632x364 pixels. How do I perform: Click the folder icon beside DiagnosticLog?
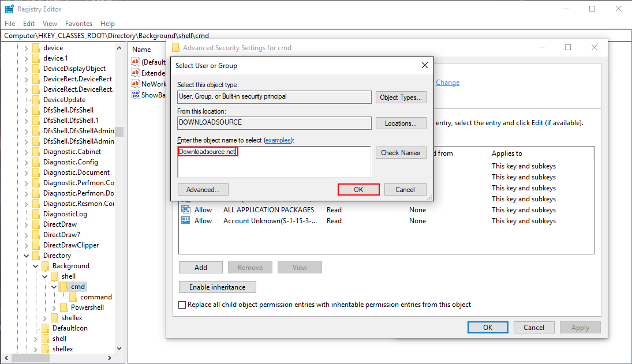pyautogui.click(x=36, y=214)
